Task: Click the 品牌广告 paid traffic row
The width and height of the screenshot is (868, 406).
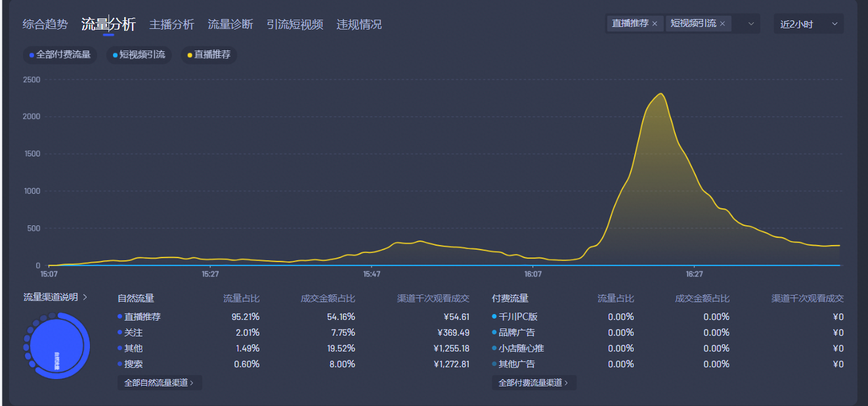Action: click(517, 332)
